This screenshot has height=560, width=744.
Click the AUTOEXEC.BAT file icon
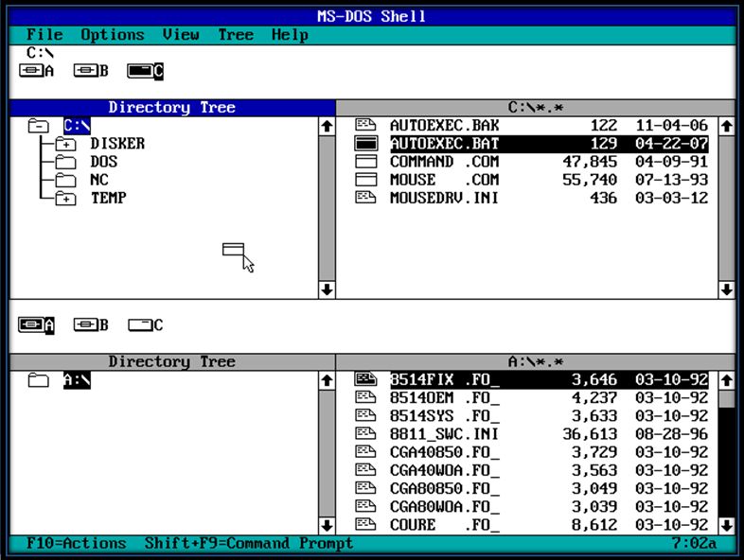[365, 143]
